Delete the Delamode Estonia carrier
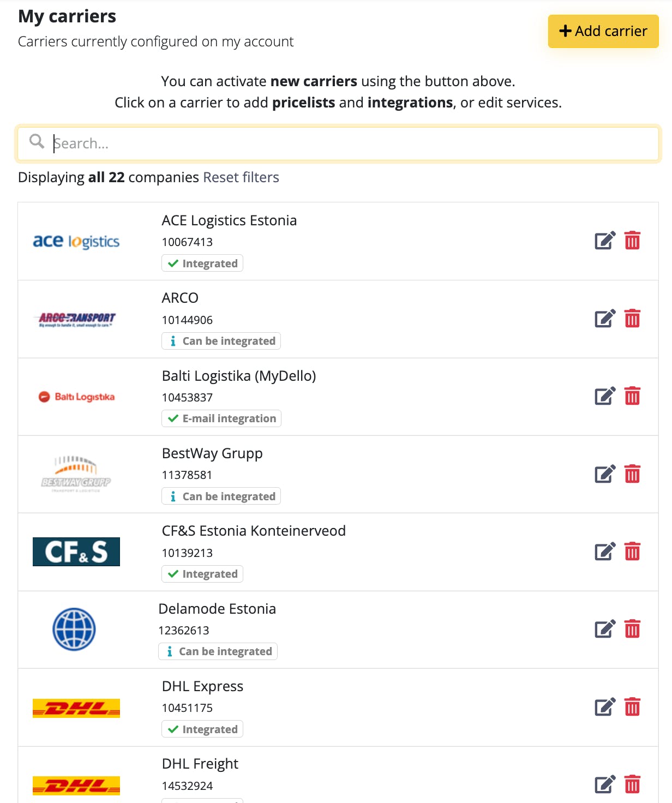Screen dimensions: 672x803 pos(632,629)
